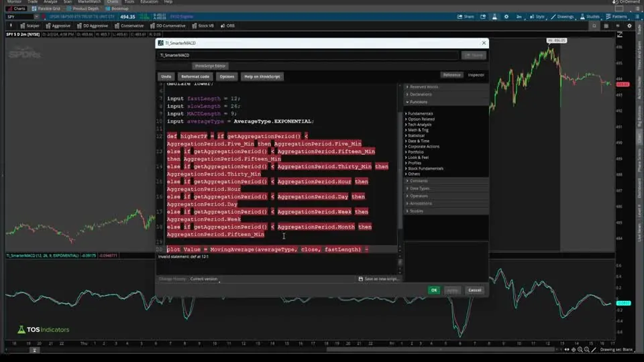Expand the Data Types section
644x362 pixels.
446,188
